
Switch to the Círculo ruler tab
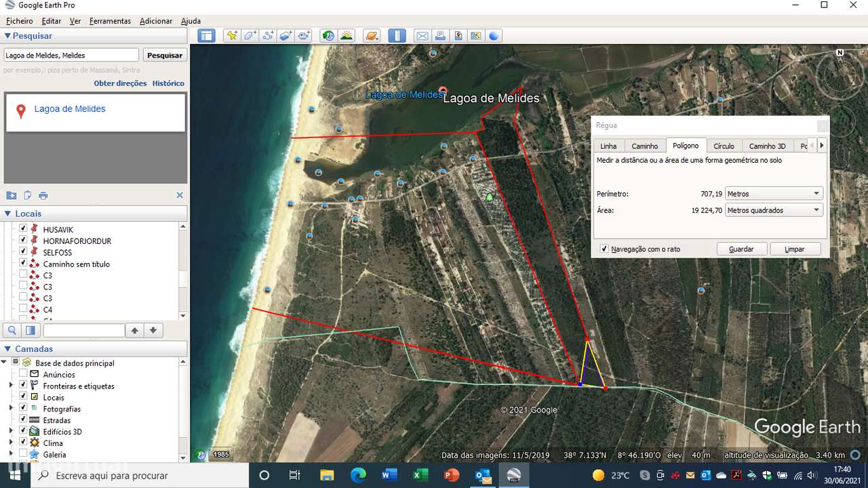point(724,146)
